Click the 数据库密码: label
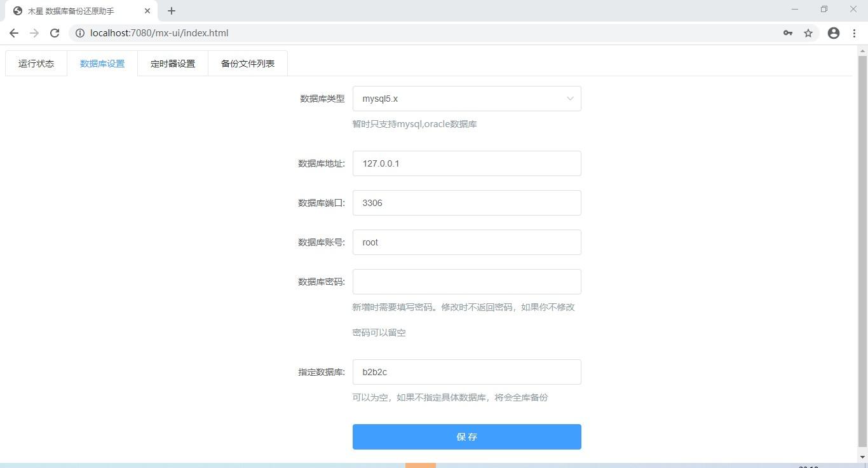This screenshot has height=468, width=868. click(x=322, y=282)
